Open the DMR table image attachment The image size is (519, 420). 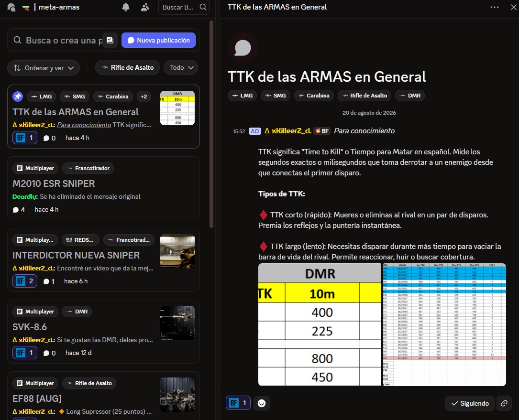coord(320,324)
